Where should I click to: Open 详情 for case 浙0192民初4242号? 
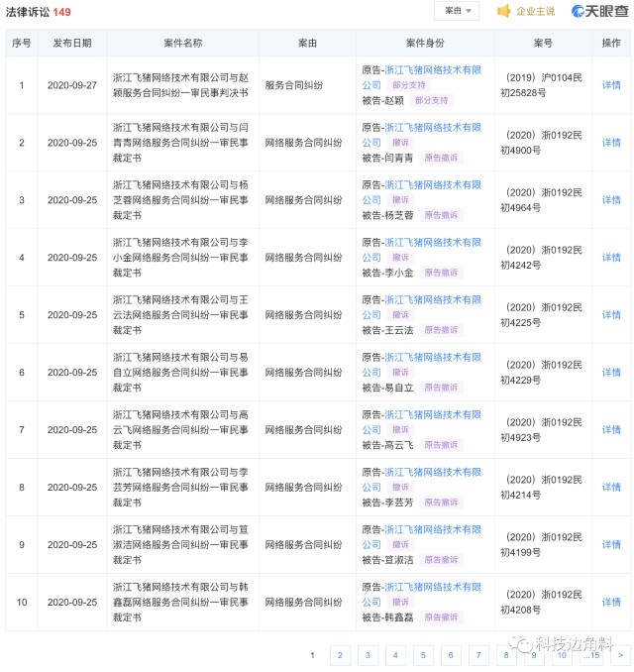click(x=611, y=257)
